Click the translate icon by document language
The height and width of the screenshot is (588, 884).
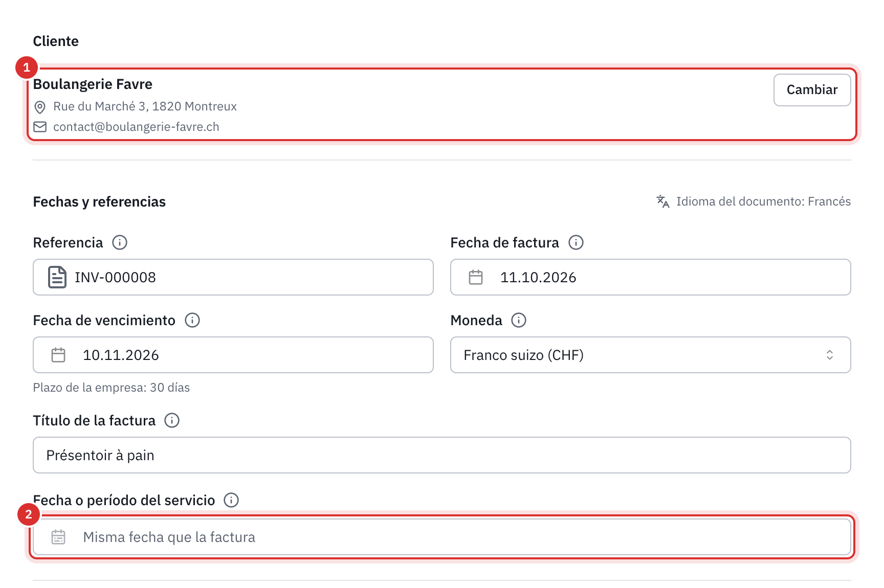coord(663,201)
